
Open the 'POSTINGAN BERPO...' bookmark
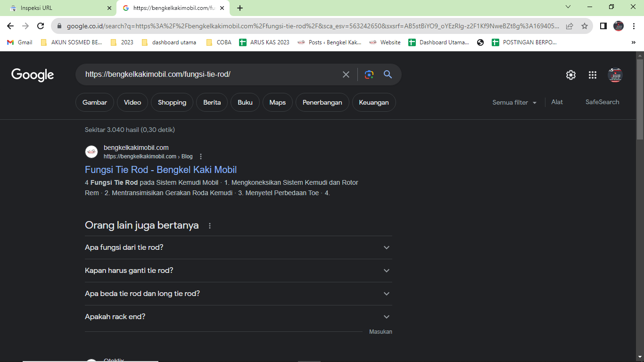524,42
